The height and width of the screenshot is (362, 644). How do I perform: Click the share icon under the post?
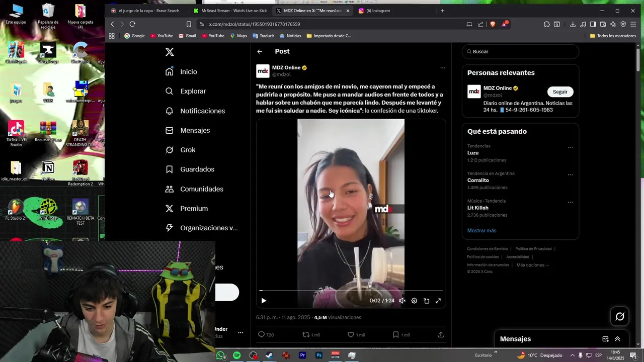pos(441,335)
